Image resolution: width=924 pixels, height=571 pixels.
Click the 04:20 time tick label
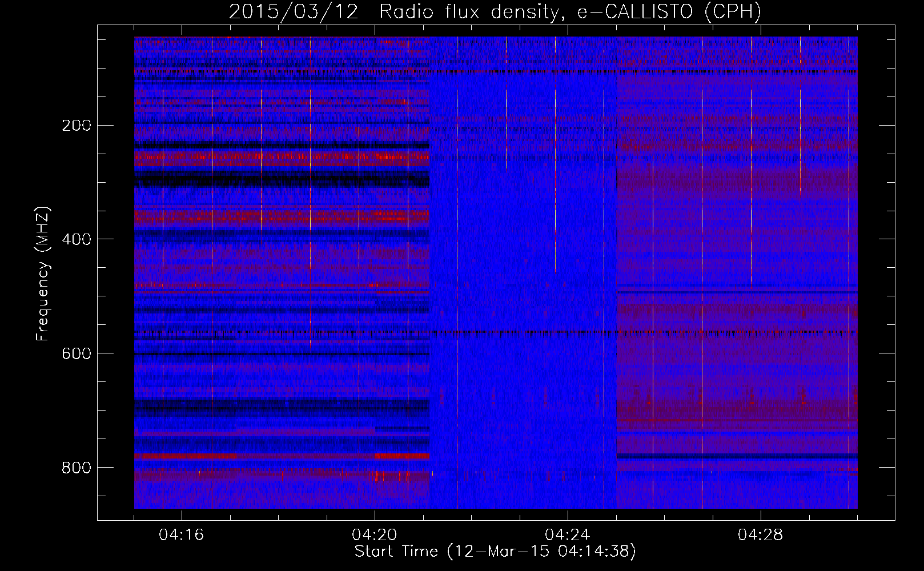pos(375,535)
